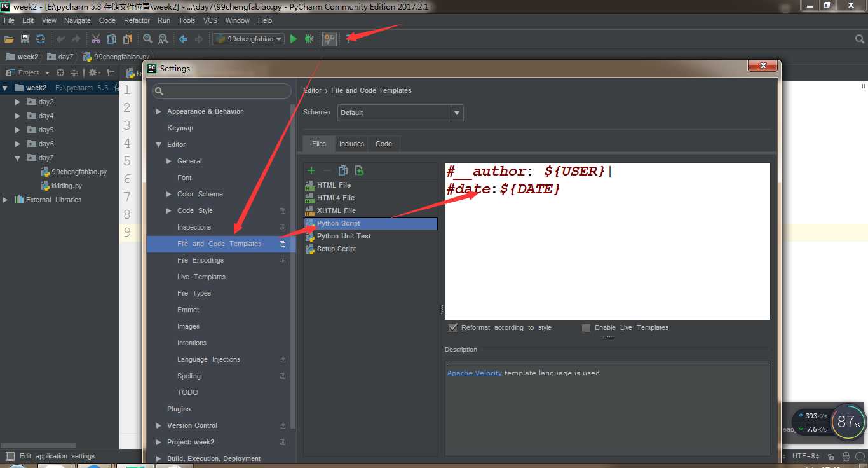Open the Project view selector dropdown

pyautogui.click(x=47, y=72)
